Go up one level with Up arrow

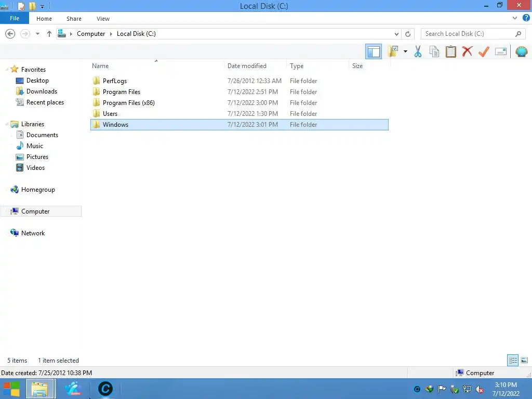point(49,34)
